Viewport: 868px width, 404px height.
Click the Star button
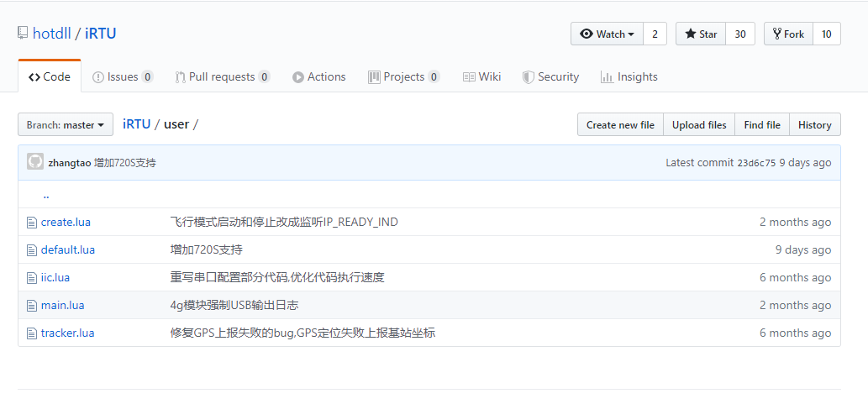tap(701, 34)
